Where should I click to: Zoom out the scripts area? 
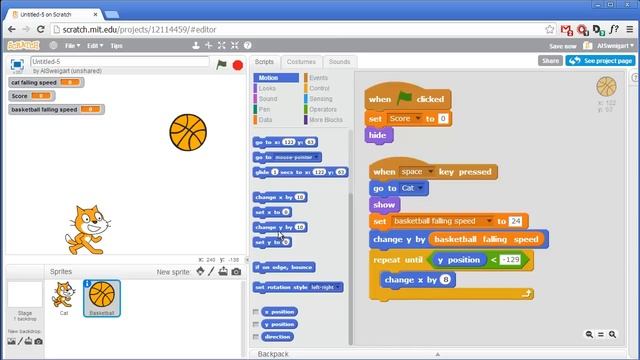[x=589, y=334]
